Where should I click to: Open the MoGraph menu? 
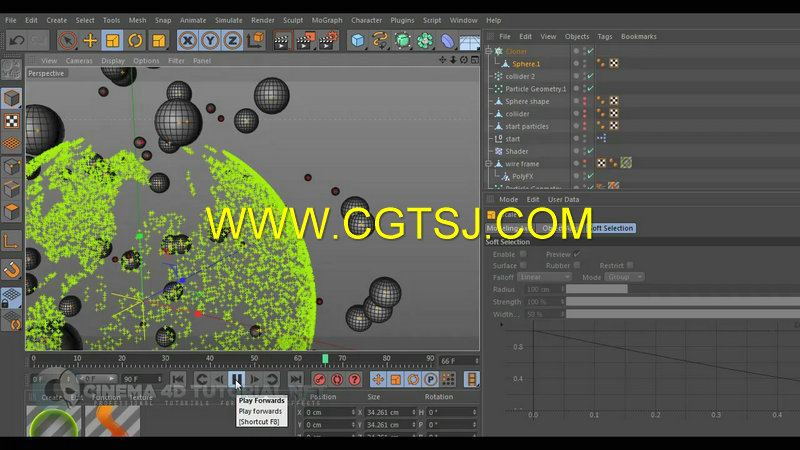click(327, 20)
